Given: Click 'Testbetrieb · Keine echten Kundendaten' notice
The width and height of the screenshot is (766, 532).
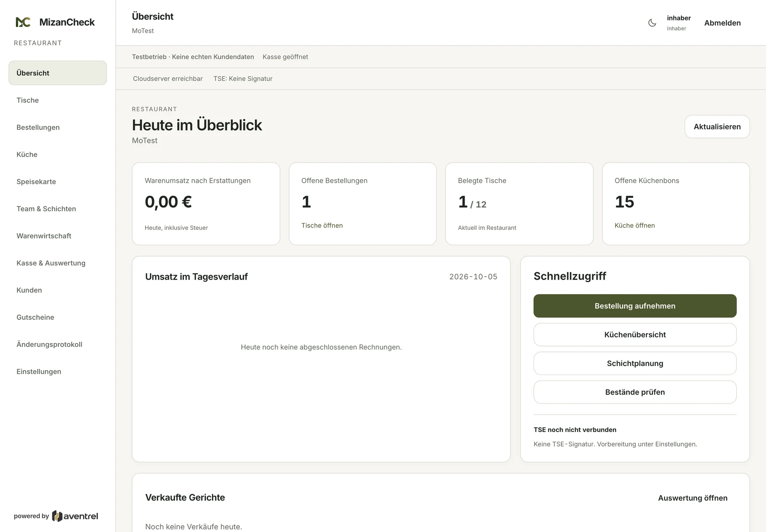Looking at the screenshot, I should point(193,57).
